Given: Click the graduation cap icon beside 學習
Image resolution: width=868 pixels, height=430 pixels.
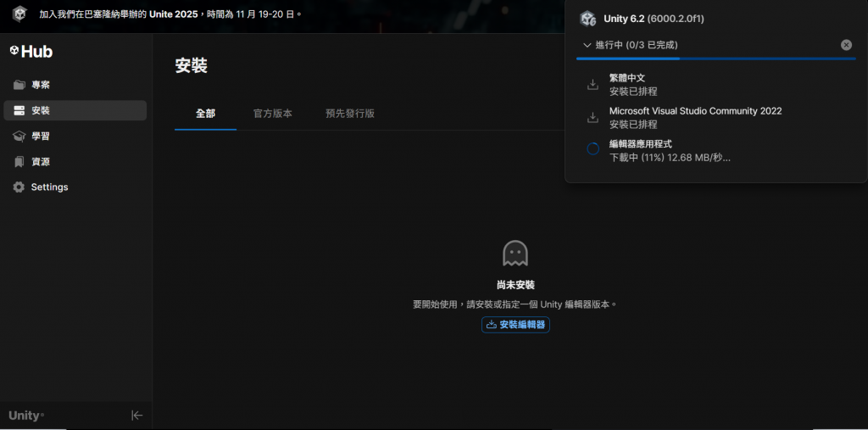Looking at the screenshot, I should 19,137.
